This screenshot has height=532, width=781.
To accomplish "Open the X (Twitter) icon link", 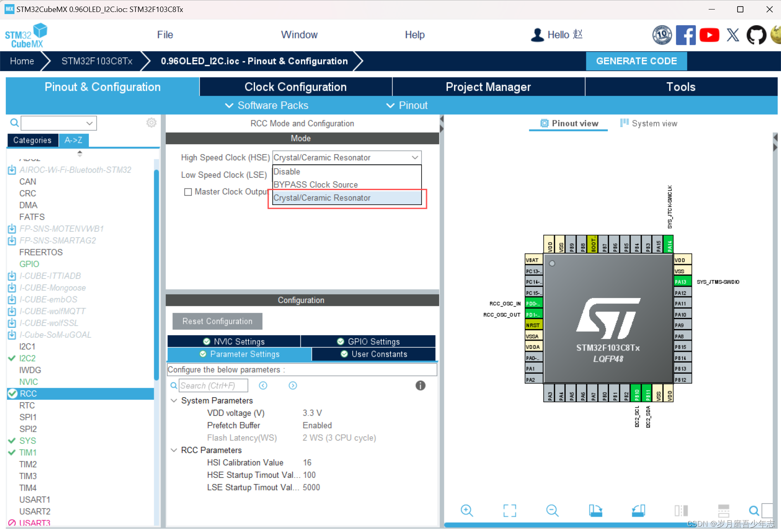I will tap(733, 35).
